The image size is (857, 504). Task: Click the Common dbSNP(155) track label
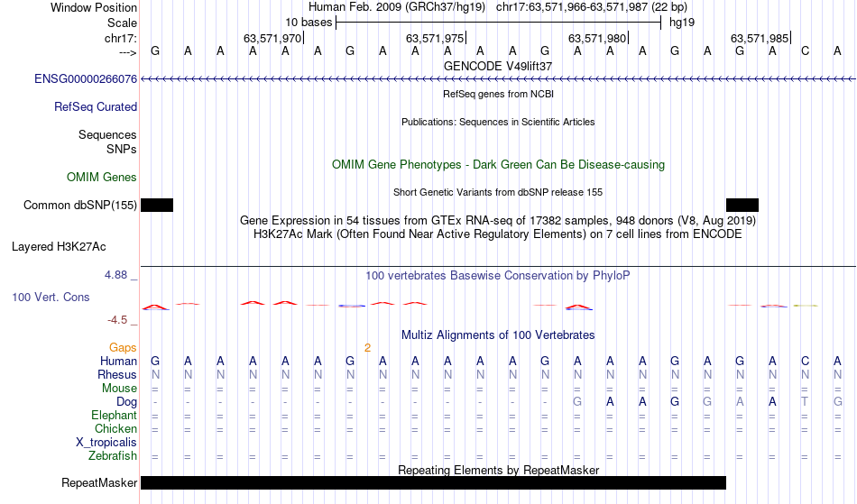tap(80, 206)
